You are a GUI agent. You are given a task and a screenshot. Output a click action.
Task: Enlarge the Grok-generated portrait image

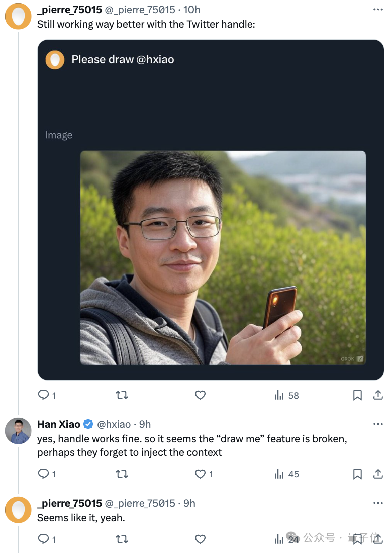point(223,257)
